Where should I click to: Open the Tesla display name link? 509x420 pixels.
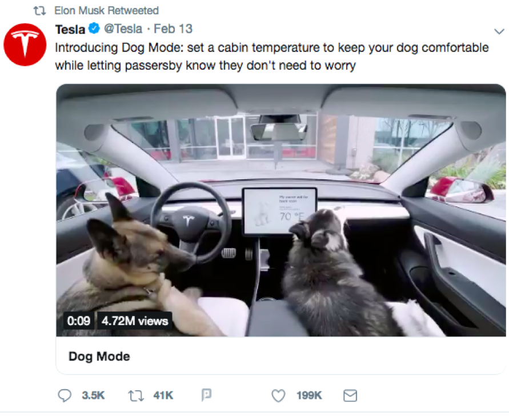click(70, 30)
